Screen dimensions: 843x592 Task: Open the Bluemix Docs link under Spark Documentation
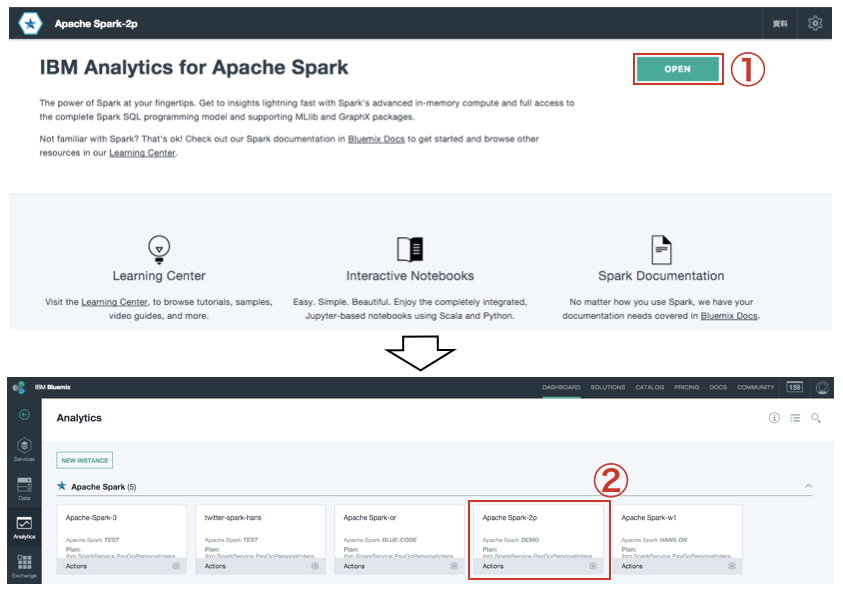coord(729,316)
